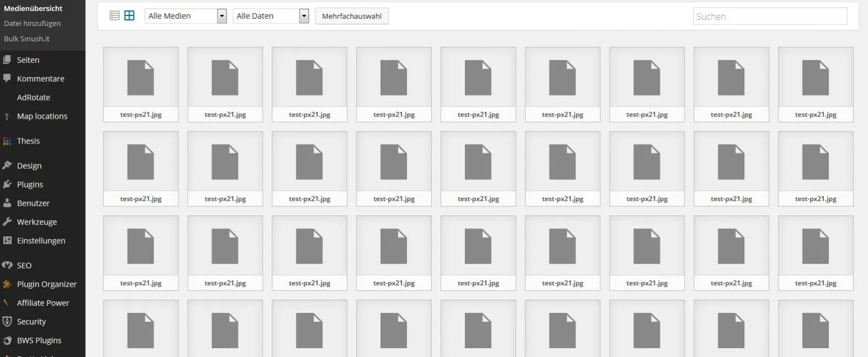The width and height of the screenshot is (868, 357).
Task: Switch to grid view icon
Action: (129, 15)
